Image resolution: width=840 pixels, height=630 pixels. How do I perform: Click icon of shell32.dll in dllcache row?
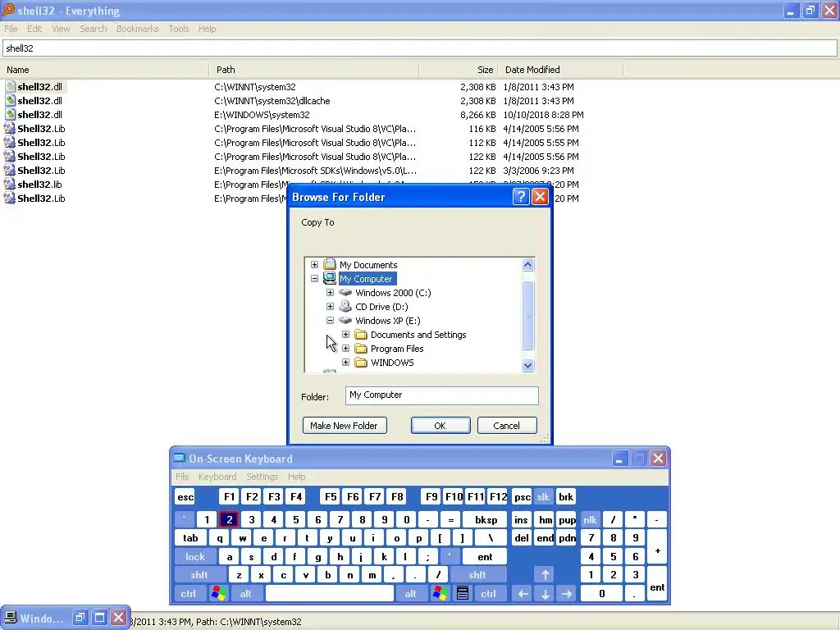coord(10,100)
